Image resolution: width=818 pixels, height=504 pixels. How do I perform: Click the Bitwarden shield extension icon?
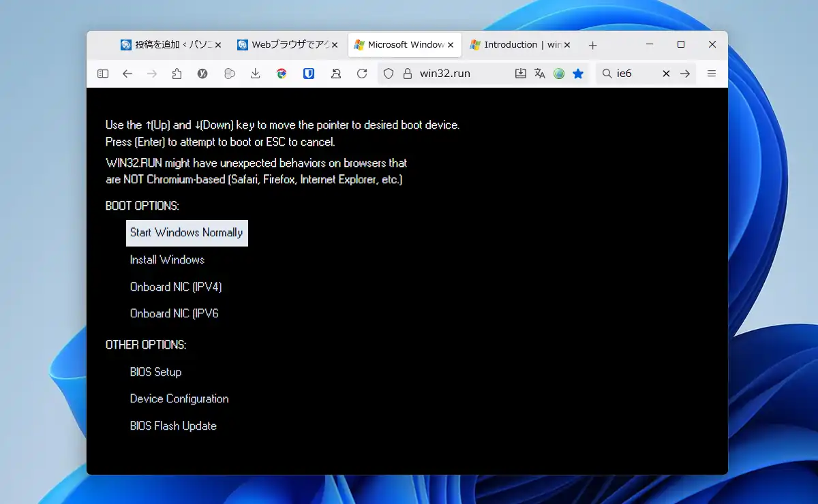(309, 74)
